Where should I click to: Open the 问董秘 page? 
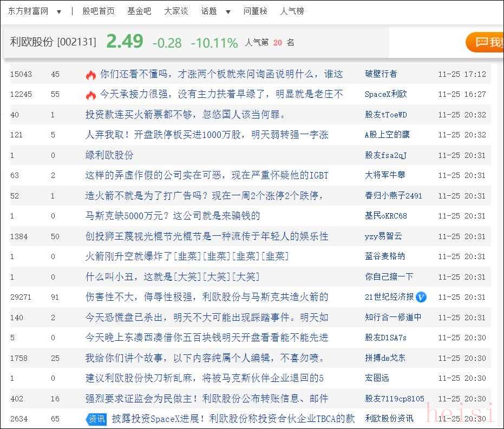coord(255,11)
